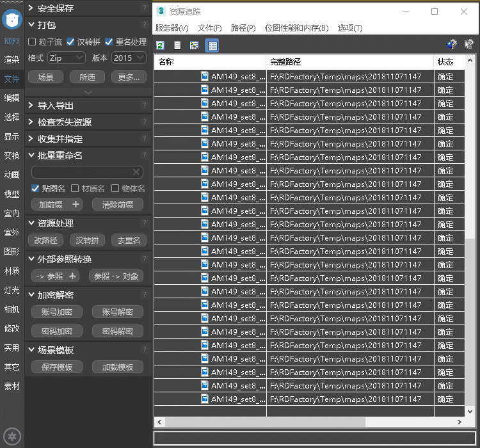The image size is (480, 448).
Task: Click the small down chevron below 打包 buttons
Action: tap(88, 92)
